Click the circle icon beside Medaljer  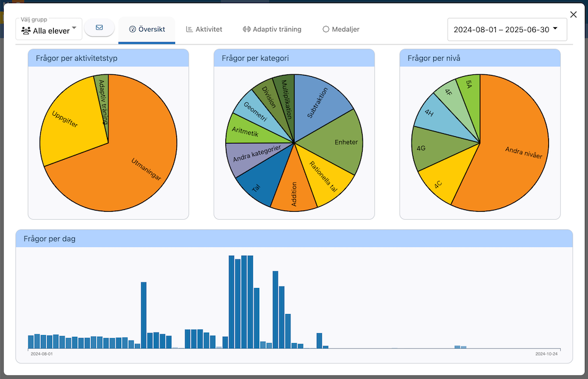point(326,29)
